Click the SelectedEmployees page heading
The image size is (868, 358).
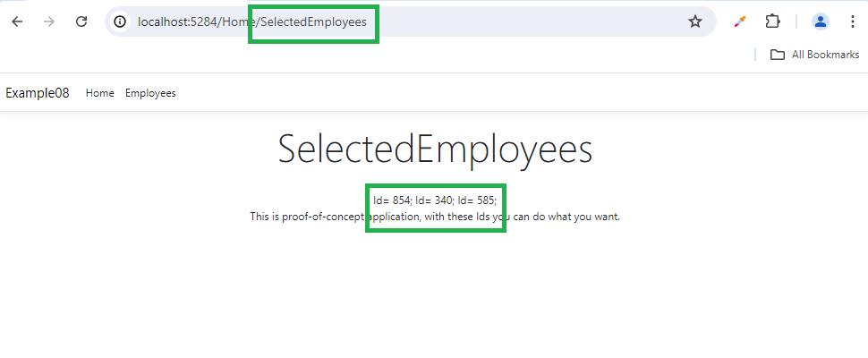point(435,149)
